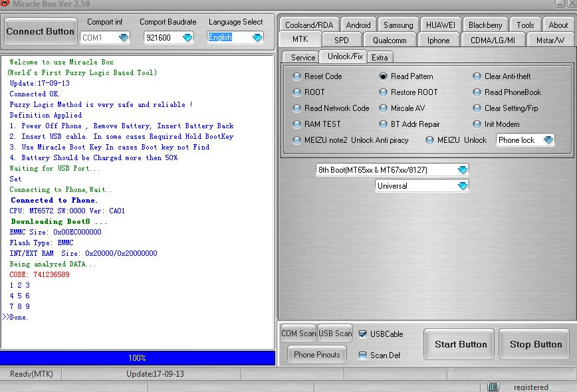Click the status bar icon beside registered

click(x=493, y=387)
